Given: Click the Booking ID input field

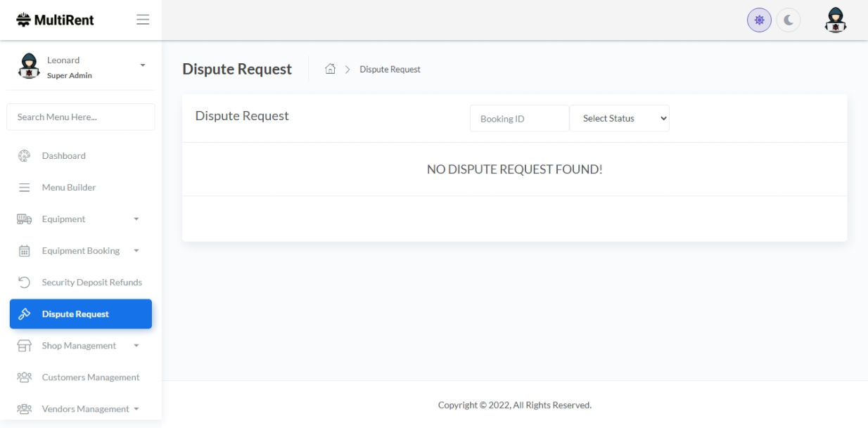Looking at the screenshot, I should point(519,119).
